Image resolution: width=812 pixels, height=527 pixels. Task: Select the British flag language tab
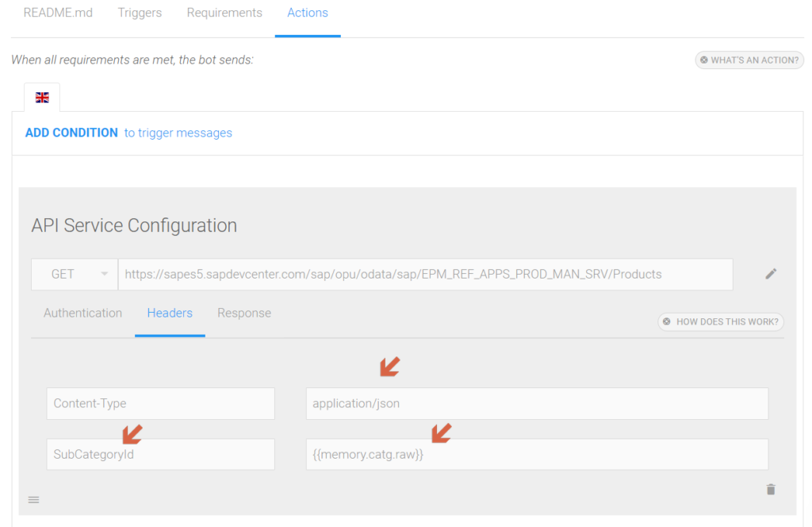coord(41,96)
